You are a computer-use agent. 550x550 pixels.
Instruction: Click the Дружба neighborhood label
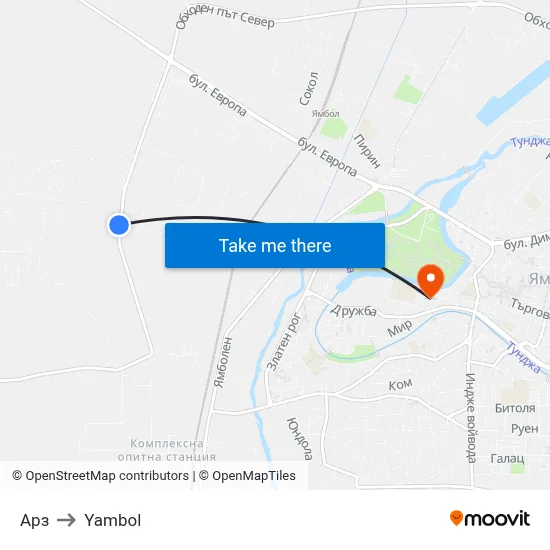point(354,311)
